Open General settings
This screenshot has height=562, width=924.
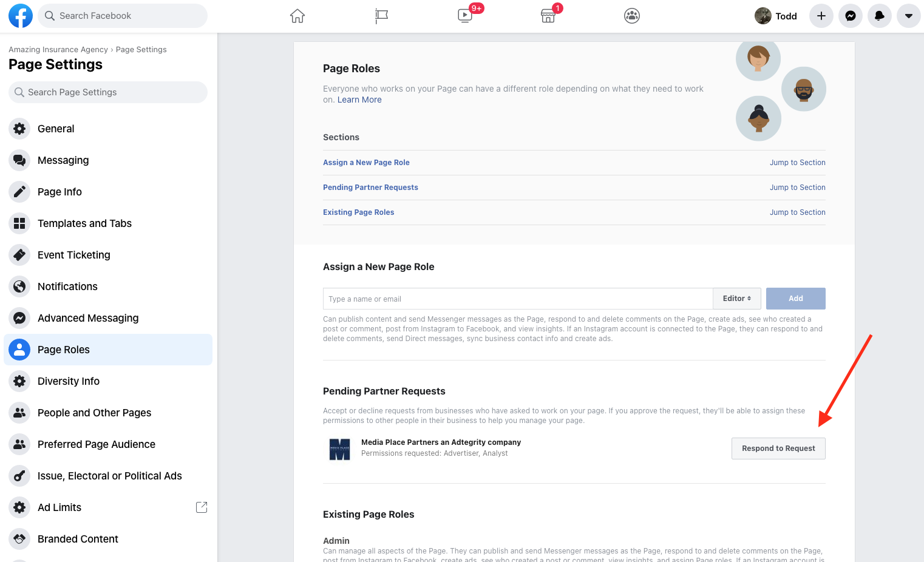click(108, 129)
